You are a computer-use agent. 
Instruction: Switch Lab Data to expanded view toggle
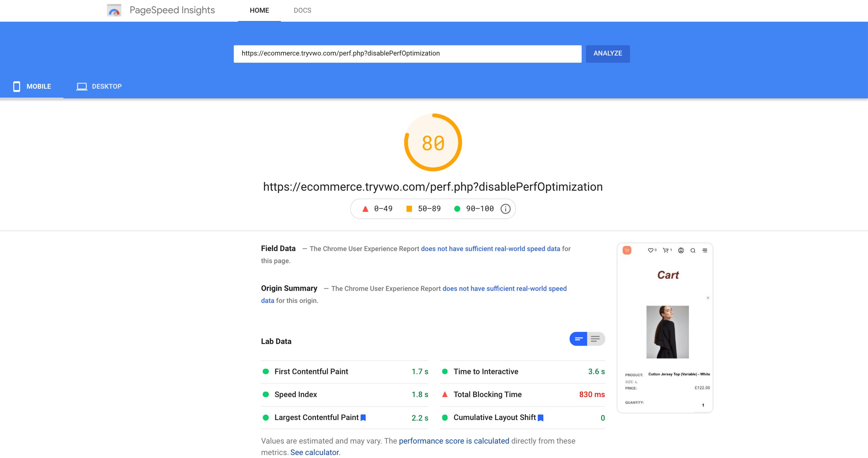tap(596, 339)
